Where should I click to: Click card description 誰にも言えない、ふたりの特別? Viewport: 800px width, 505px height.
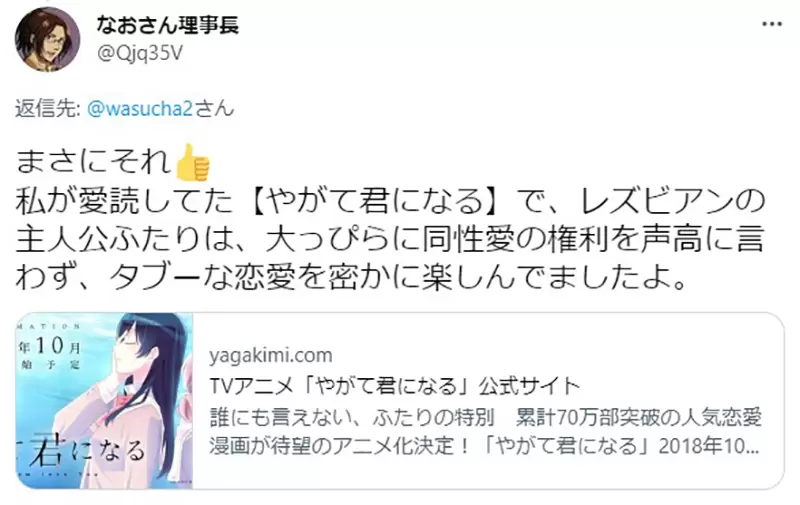(353, 417)
